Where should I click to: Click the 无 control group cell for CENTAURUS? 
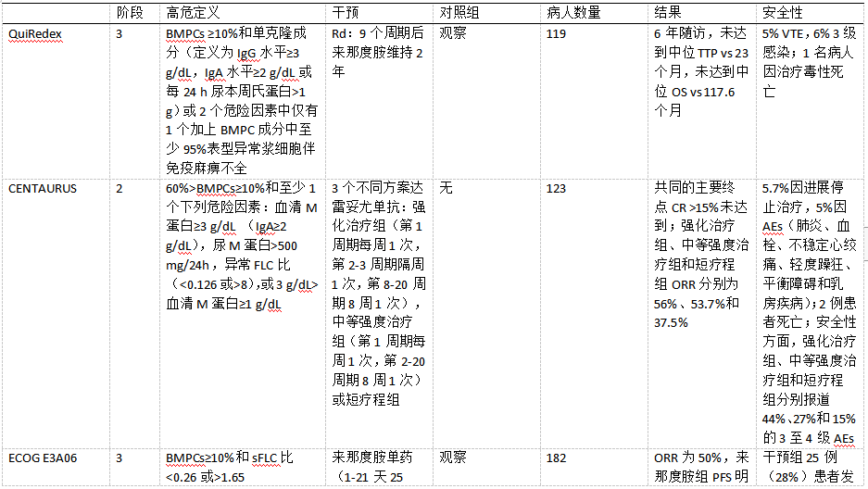[x=447, y=188]
